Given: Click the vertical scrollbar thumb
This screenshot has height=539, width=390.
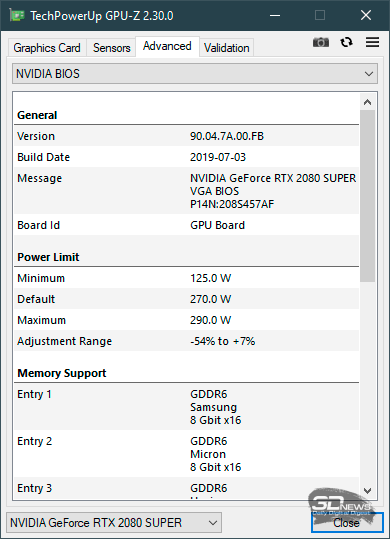Looking at the screenshot, I should click(367, 196).
